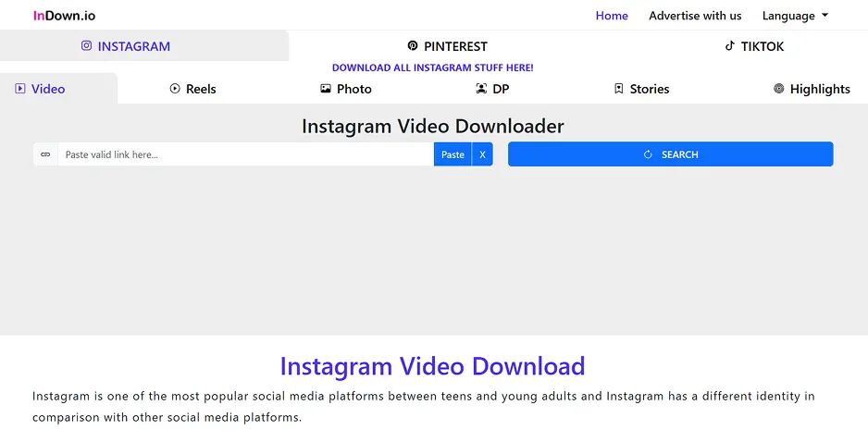Select the Instagram camera icon
The width and height of the screenshot is (868, 442).
click(x=86, y=45)
